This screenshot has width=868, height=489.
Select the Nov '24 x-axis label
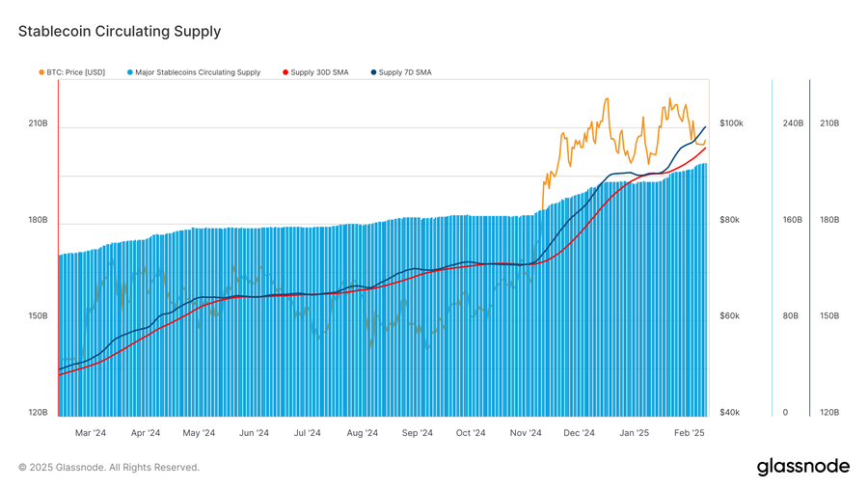(526, 433)
